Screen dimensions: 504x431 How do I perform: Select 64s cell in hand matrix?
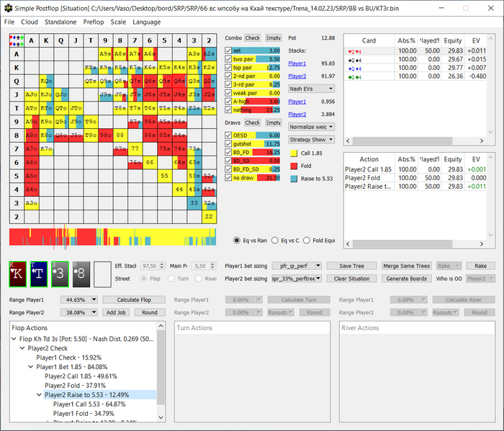[x=179, y=162]
